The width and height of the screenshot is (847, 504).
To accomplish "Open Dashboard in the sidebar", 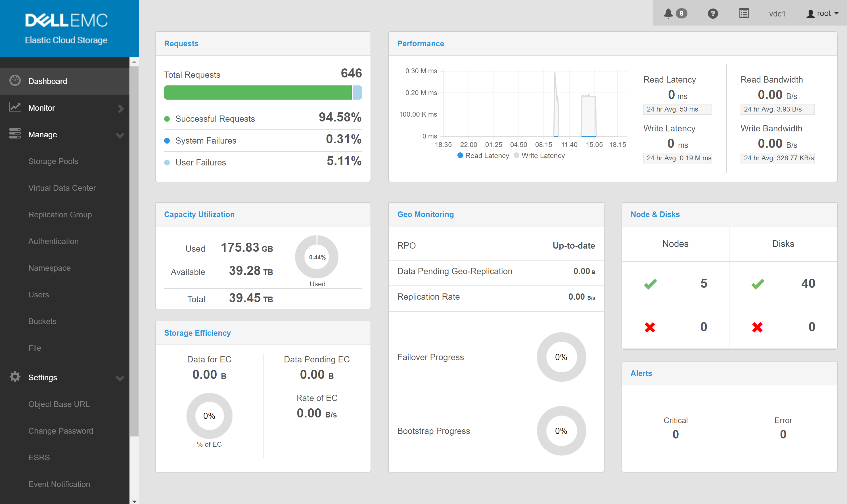I will pos(64,81).
